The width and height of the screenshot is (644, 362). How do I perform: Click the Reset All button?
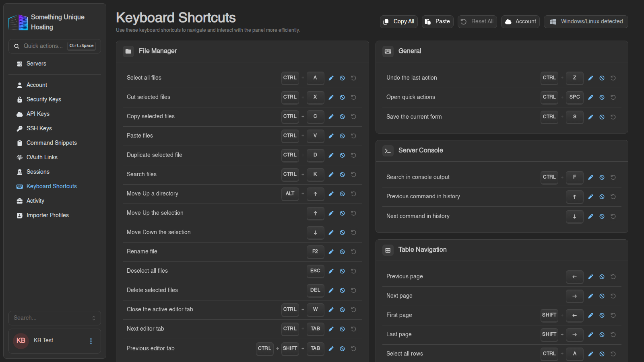point(477,22)
